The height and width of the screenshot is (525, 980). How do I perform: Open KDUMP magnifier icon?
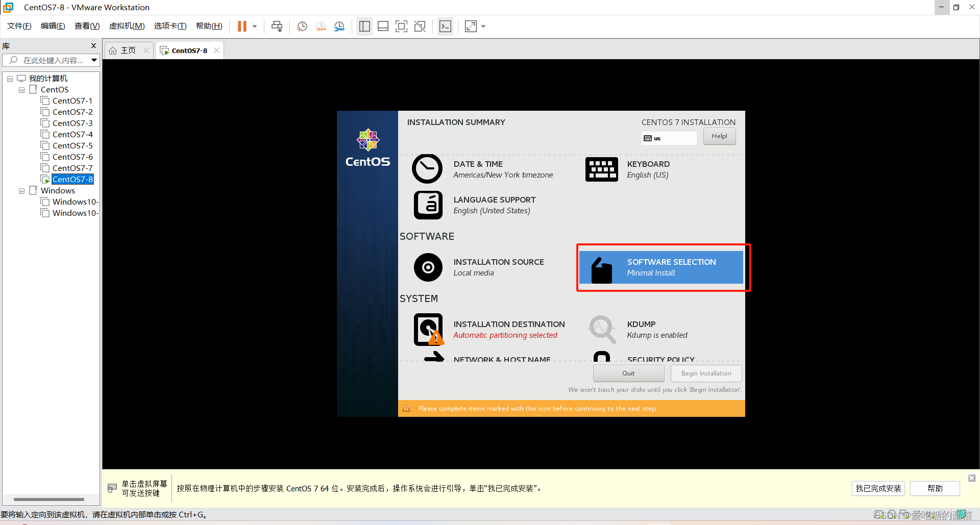point(602,330)
